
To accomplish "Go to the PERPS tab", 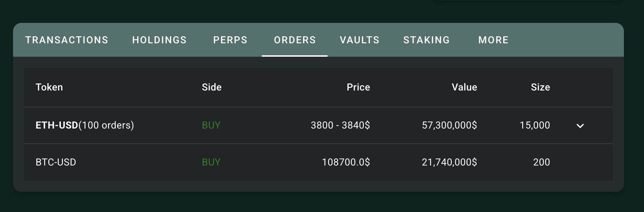I will 230,40.
